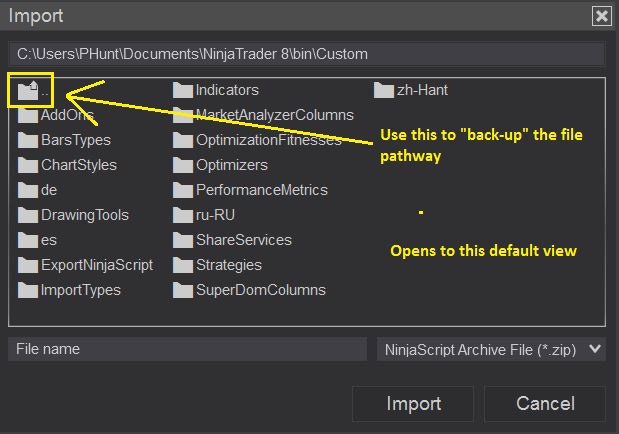
Task: Select the PerformanceMetrics folder name
Action: [261, 190]
